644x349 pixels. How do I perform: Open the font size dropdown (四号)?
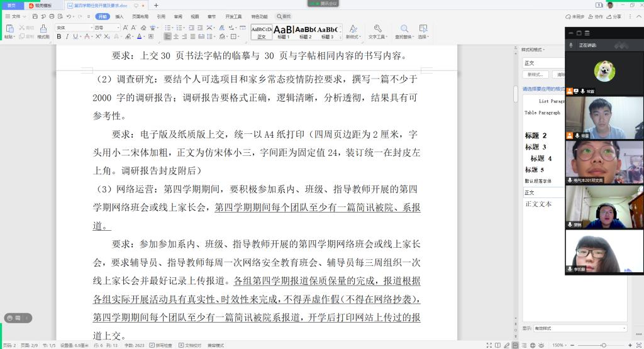pyautogui.click(x=106, y=28)
